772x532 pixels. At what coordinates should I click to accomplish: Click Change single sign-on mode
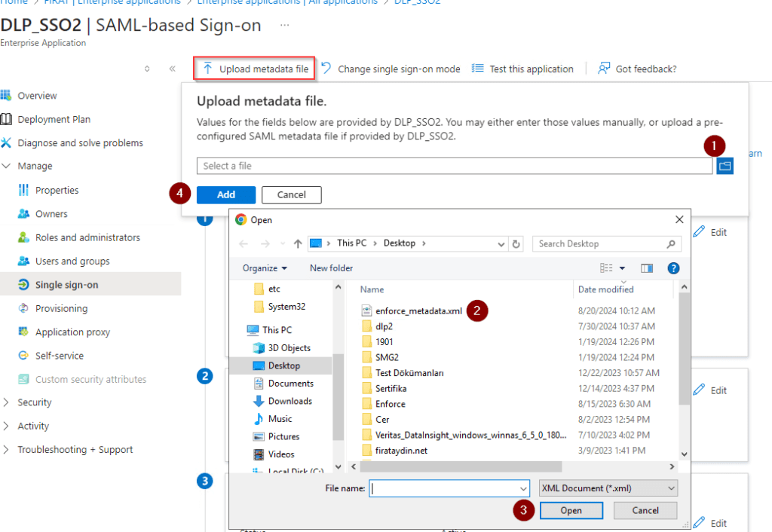[x=391, y=69]
